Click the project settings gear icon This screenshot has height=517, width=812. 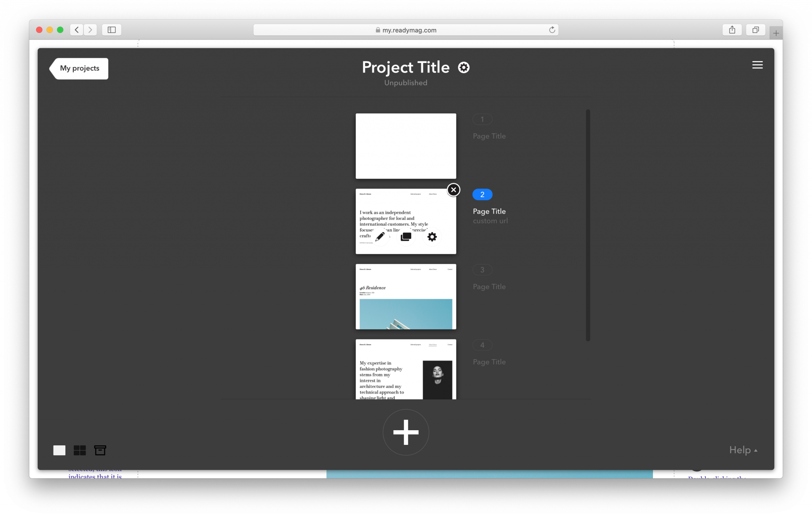tap(463, 67)
